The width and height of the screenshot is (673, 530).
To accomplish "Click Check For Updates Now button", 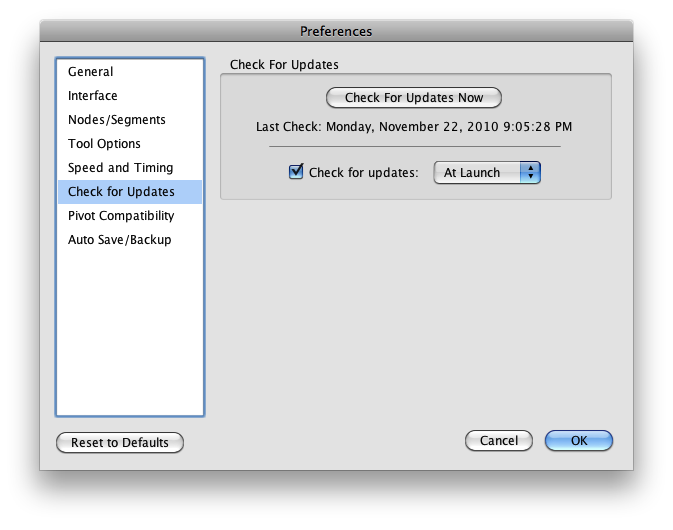I will pos(414,98).
